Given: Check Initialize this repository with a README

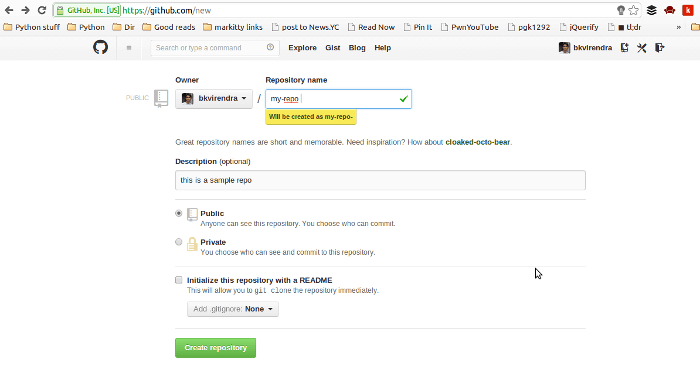Looking at the screenshot, I should [x=179, y=280].
